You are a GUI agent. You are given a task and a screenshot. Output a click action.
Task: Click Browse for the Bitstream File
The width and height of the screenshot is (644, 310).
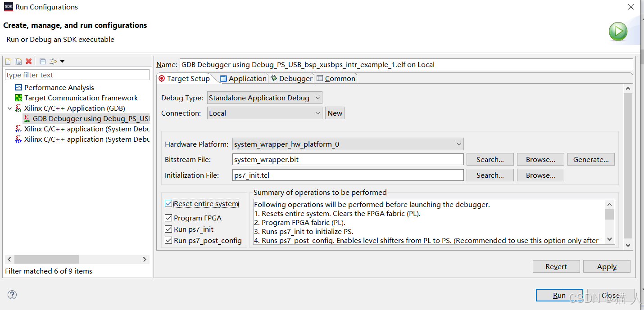[x=540, y=159]
